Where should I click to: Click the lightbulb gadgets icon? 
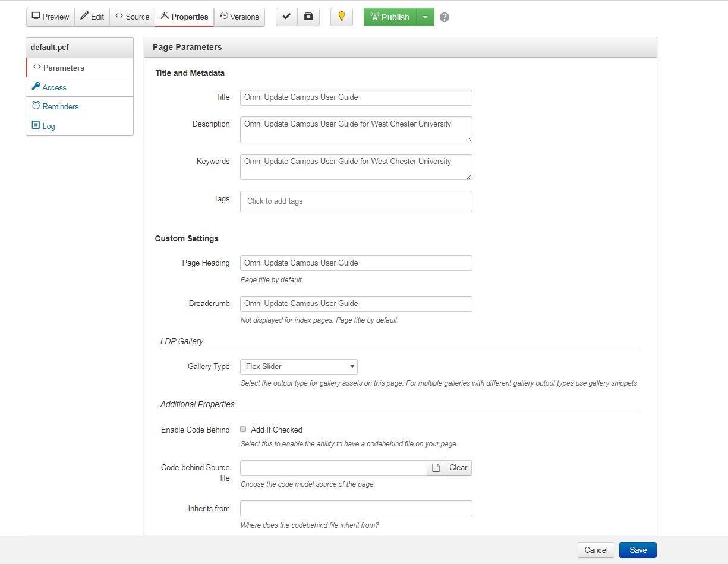click(342, 17)
